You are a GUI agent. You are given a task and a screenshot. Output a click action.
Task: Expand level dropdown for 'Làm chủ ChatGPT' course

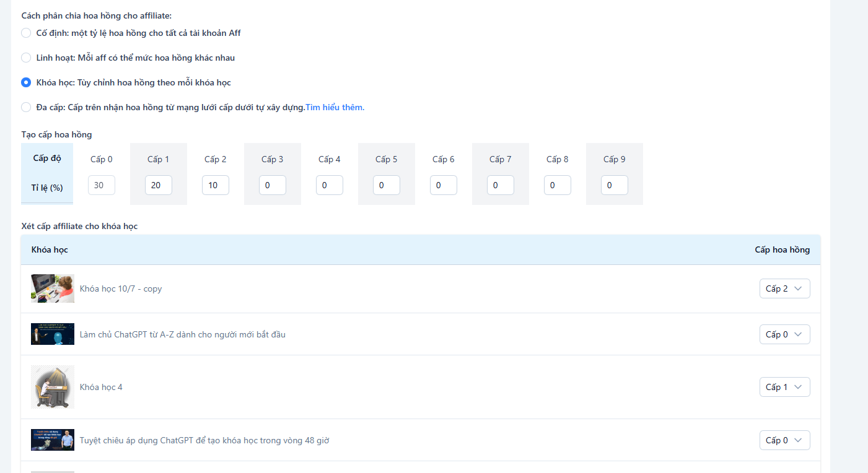(x=784, y=334)
